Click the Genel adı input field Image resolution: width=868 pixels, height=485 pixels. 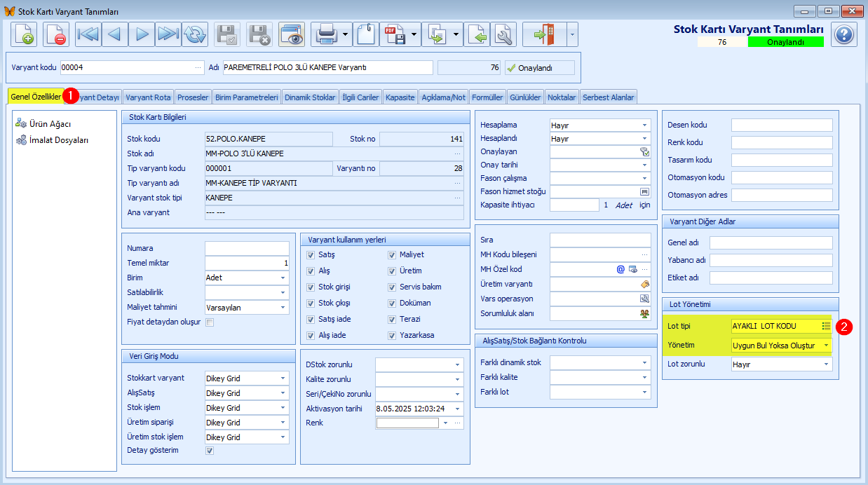(x=771, y=242)
